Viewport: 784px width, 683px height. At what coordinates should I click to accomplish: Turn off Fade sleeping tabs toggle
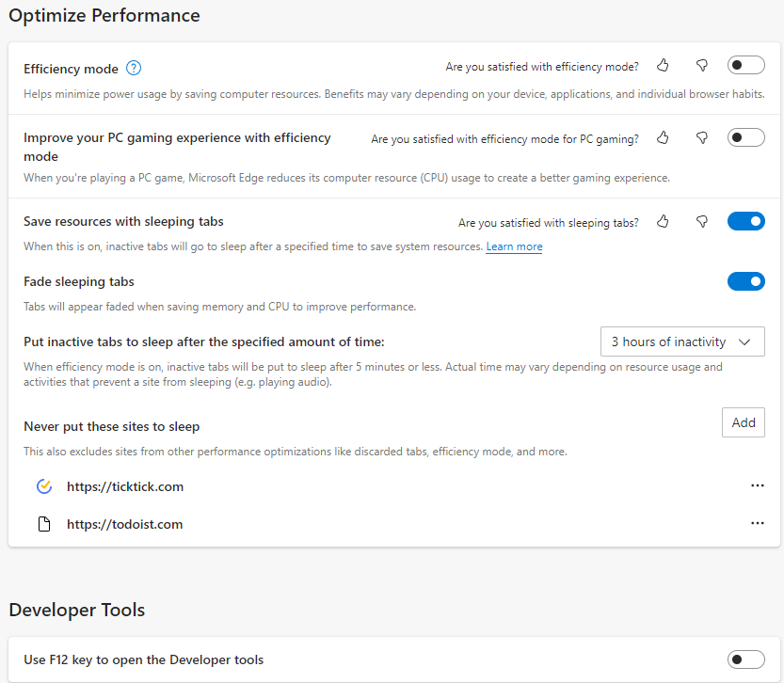point(745,281)
